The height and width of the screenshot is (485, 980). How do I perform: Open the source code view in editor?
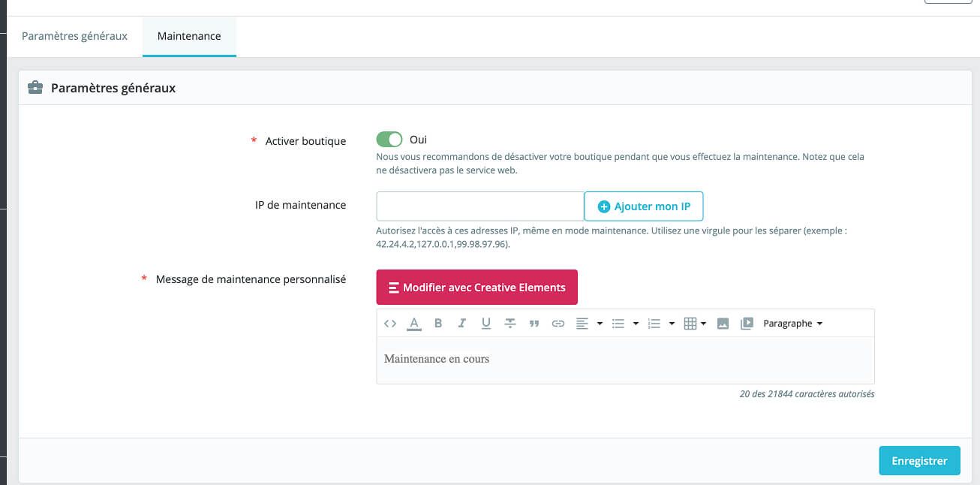coord(389,324)
